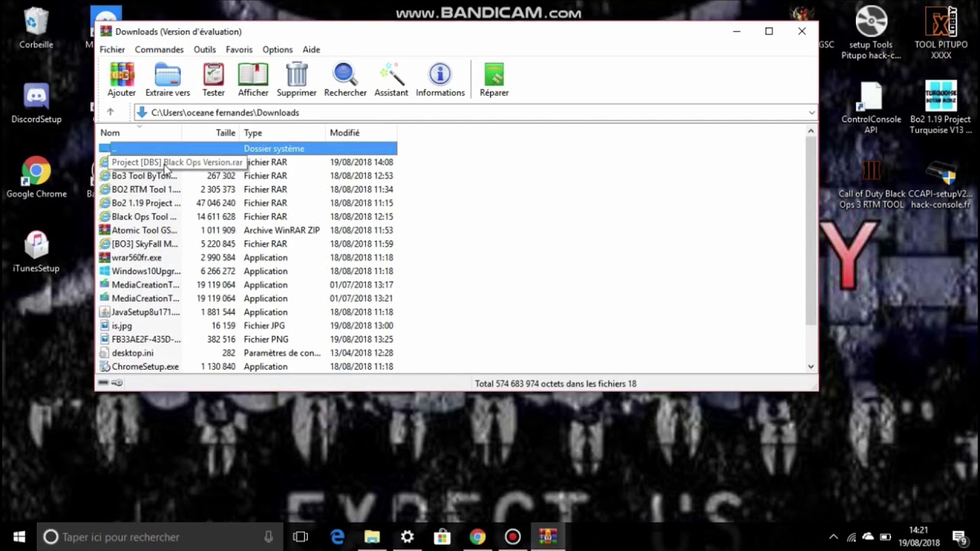Select the is.jpg file row
The width and height of the screenshot is (980, 551).
247,326
